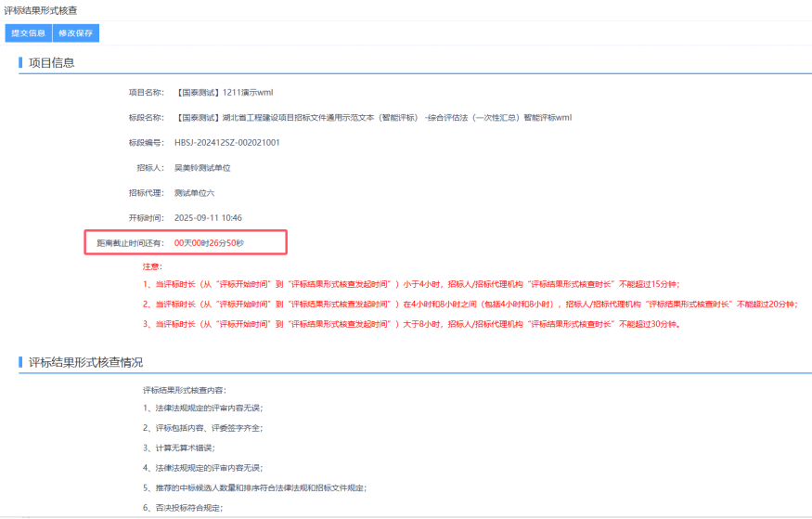Click check item 3 计算无算术错误
812x519 pixels.
tap(177, 448)
